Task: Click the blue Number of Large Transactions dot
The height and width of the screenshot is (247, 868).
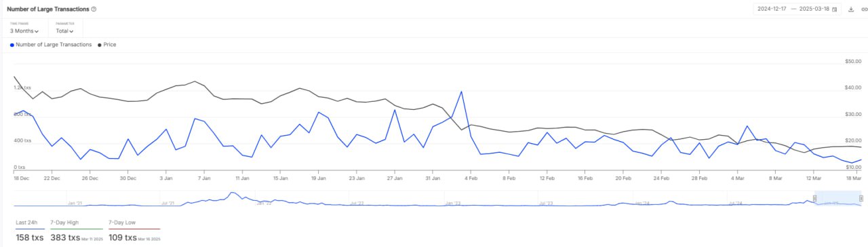Action: [12, 45]
